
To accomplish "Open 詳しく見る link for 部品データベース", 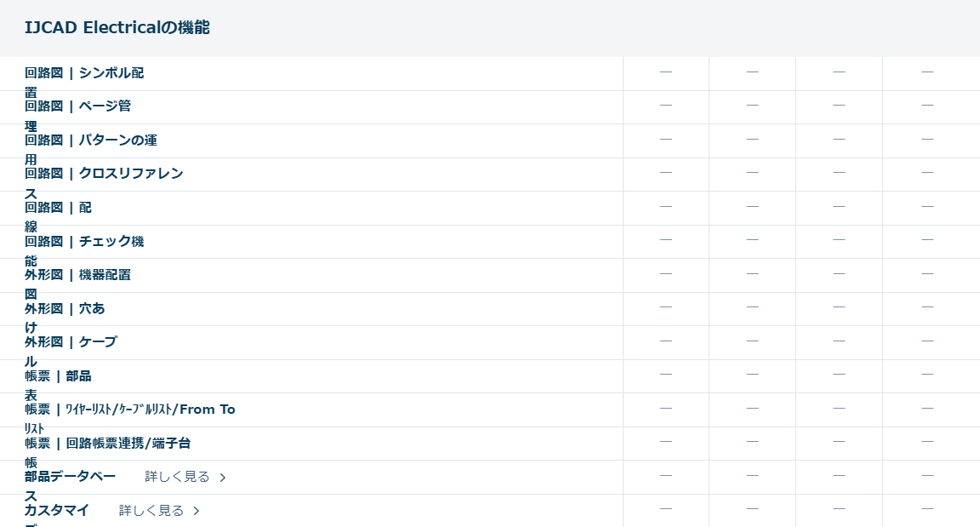I will pos(177,477).
